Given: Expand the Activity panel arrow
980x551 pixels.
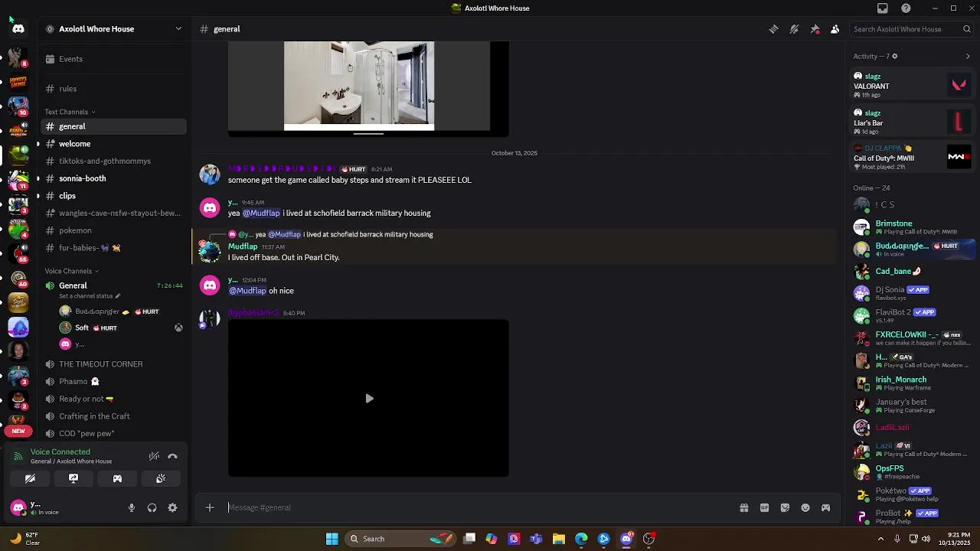Looking at the screenshot, I should tap(968, 57).
